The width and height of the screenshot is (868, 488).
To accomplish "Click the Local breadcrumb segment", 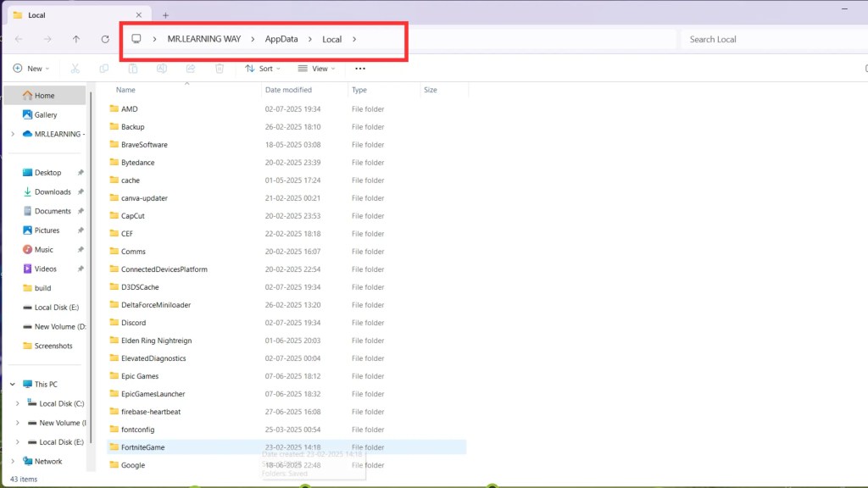I will point(331,39).
